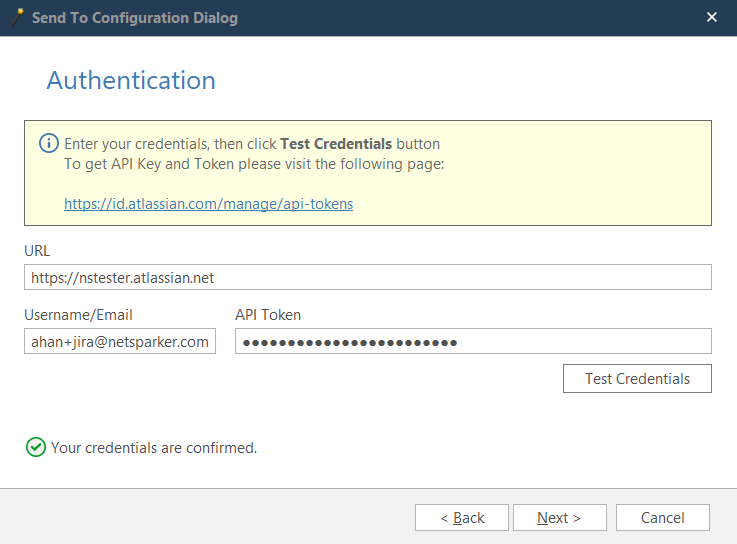Click the wand icon in the title bar
This screenshot has height=544, width=737.
click(16, 18)
